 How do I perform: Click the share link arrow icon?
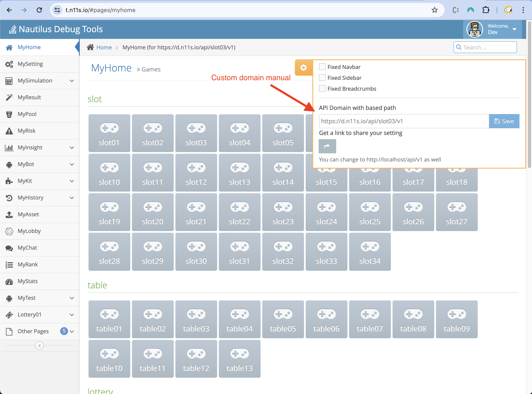point(327,146)
